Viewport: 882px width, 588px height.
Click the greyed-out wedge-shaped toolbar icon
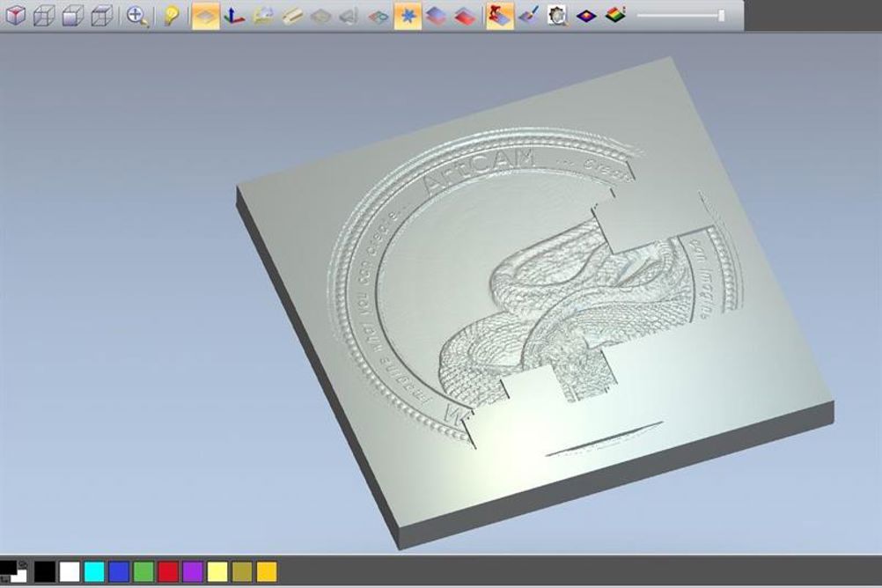[349, 15]
